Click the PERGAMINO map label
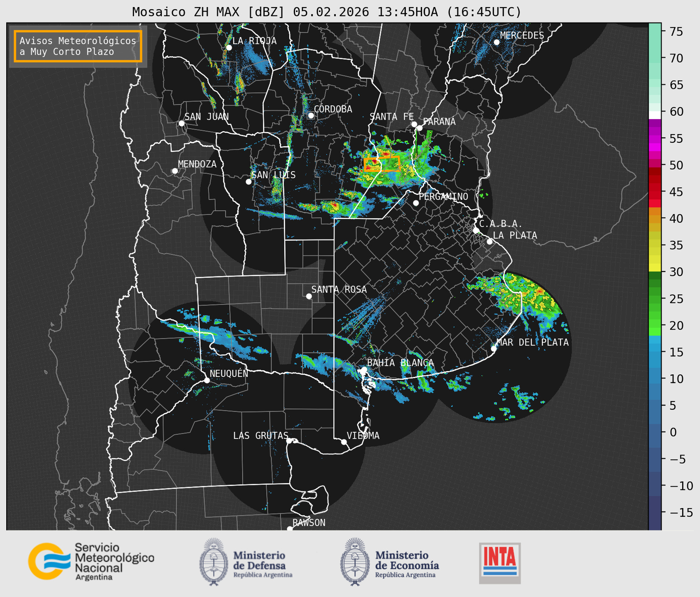The width and height of the screenshot is (700, 597). (443, 196)
